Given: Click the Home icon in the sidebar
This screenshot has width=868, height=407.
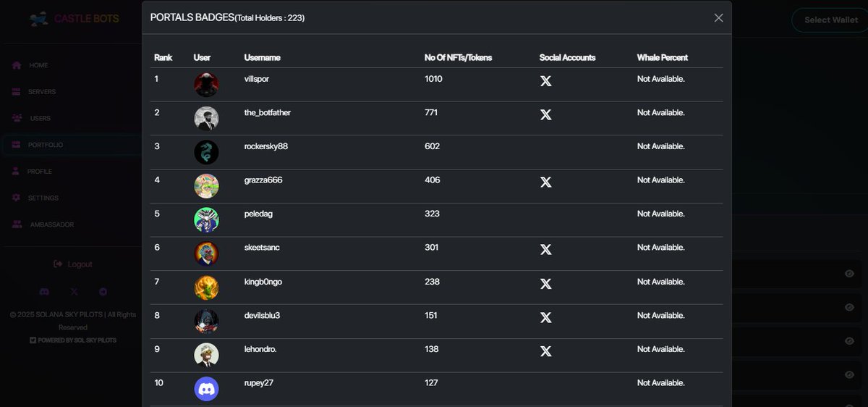Looking at the screenshot, I should click(17, 66).
